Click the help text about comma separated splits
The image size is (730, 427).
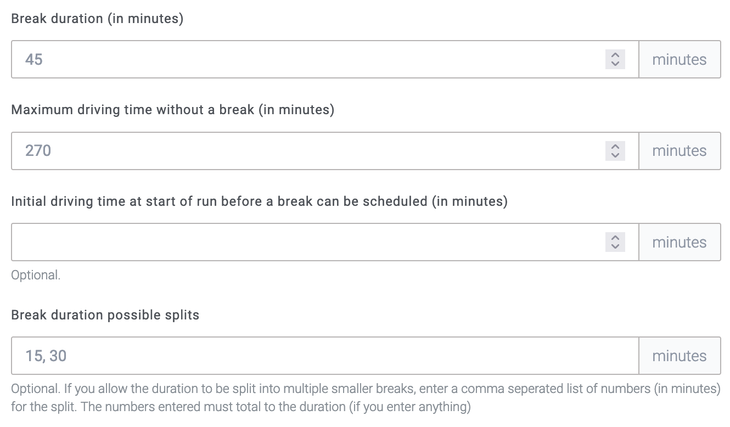pyautogui.click(x=365, y=397)
